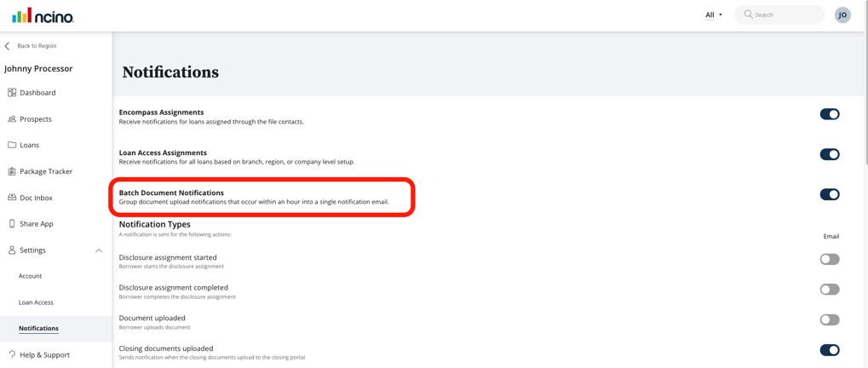
Task: Click the Prospects people icon
Action: click(12, 119)
